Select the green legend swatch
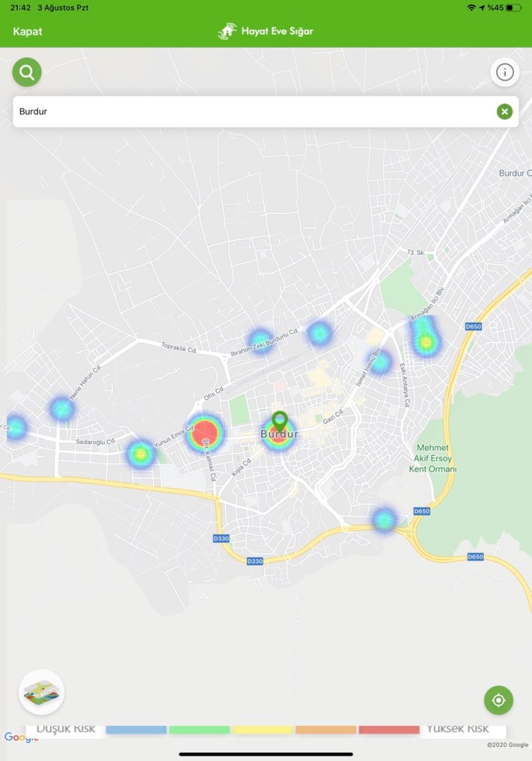The height and width of the screenshot is (761, 532). pos(199,730)
